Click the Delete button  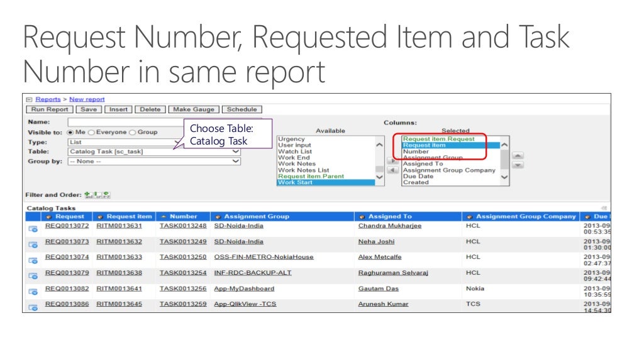150,109
